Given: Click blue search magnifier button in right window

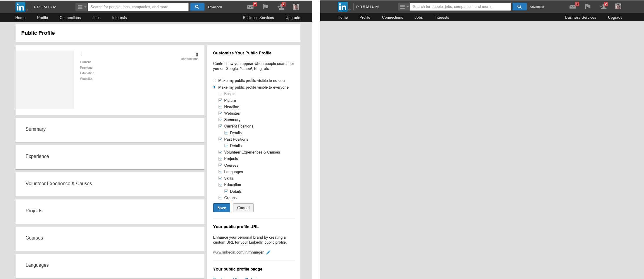Looking at the screenshot, I should pos(520,7).
